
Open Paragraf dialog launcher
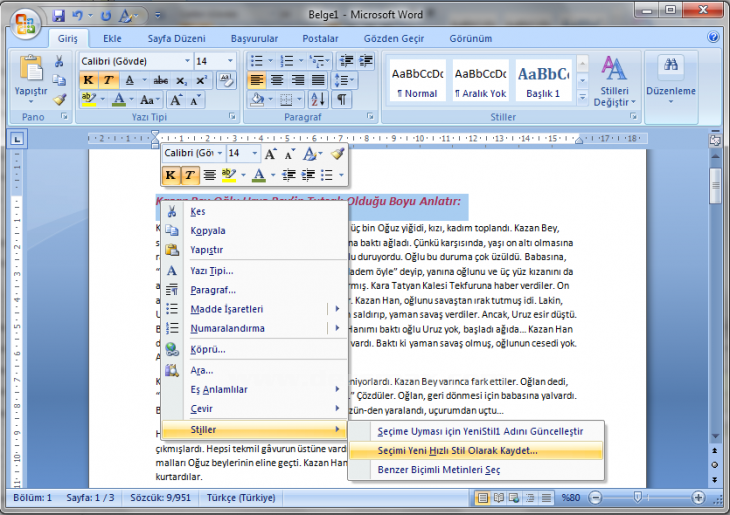click(371, 116)
